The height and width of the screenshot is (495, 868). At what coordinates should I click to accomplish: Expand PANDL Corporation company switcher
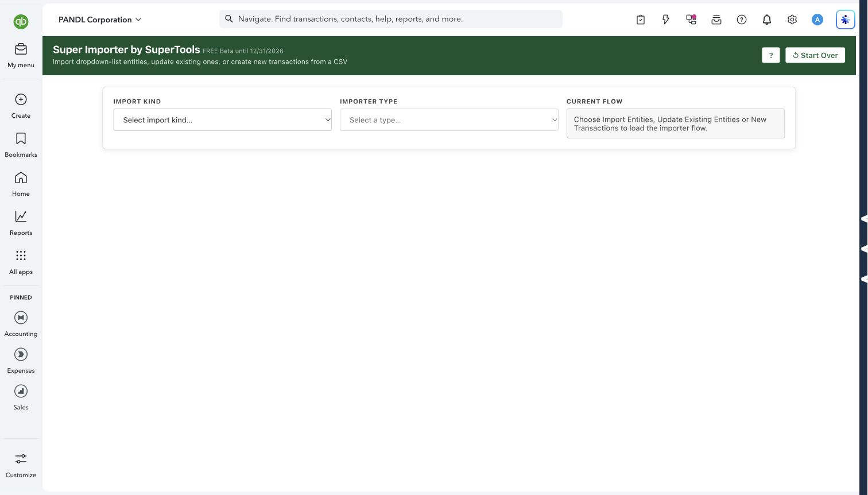(x=100, y=20)
